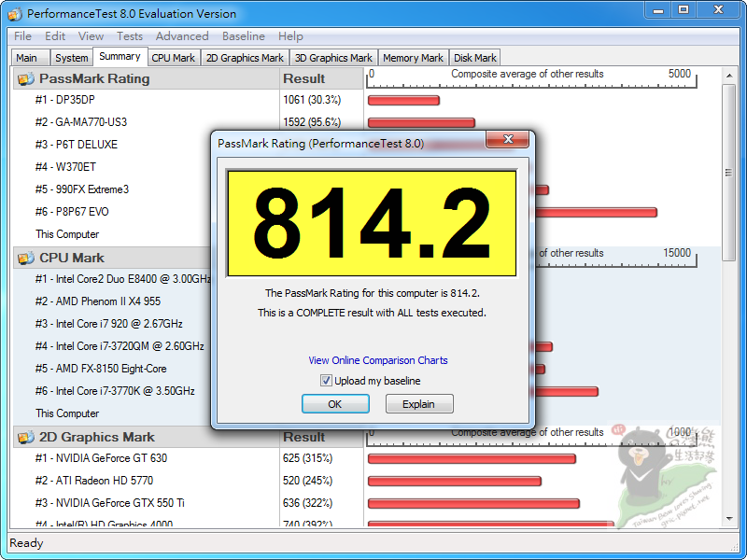Open View Online Comparison Charts link
This screenshot has height=560, width=747.
(378, 360)
